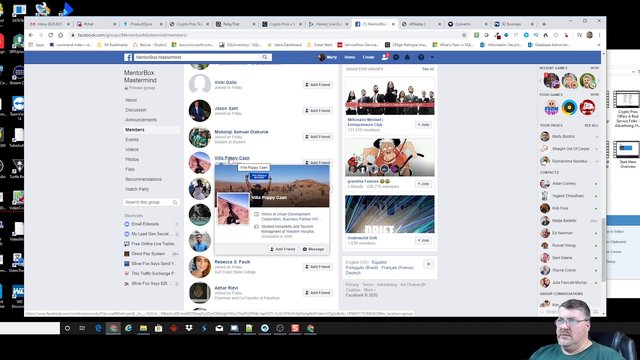Click the browser address bar

265,35
